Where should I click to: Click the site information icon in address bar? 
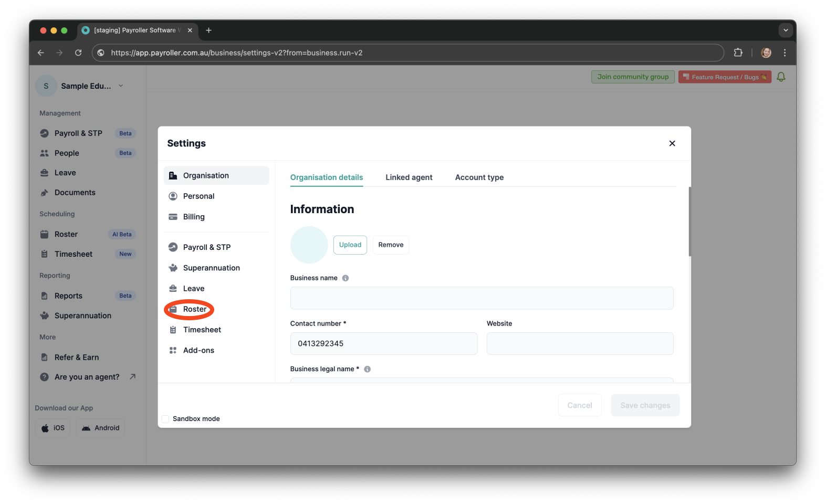click(x=101, y=52)
